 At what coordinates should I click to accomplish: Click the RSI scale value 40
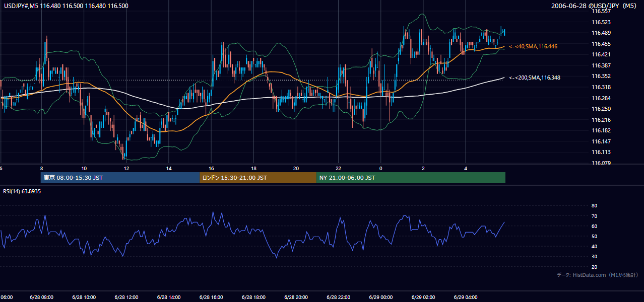pyautogui.click(x=594, y=247)
